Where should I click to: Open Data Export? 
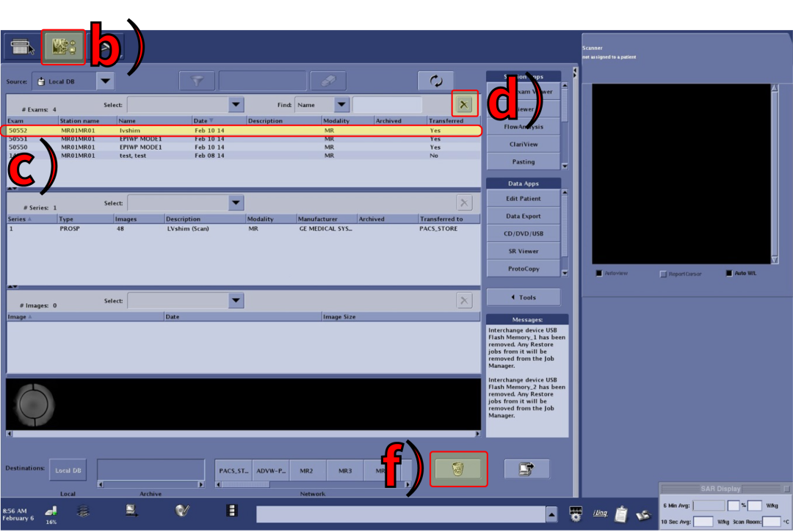tap(524, 216)
